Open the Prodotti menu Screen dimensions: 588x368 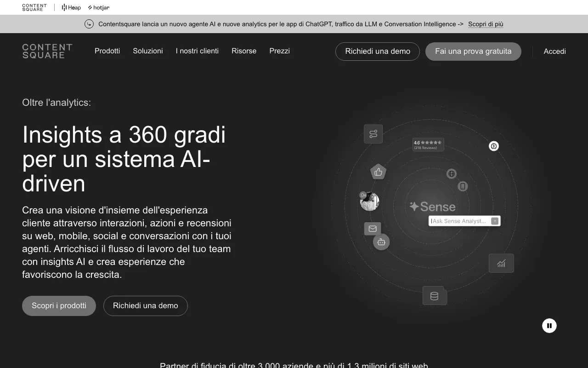click(x=107, y=51)
